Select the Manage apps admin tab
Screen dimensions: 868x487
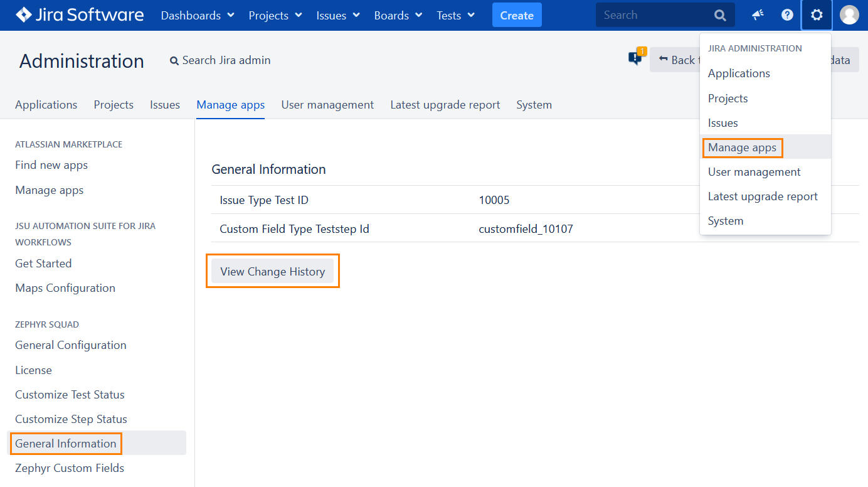click(x=231, y=105)
